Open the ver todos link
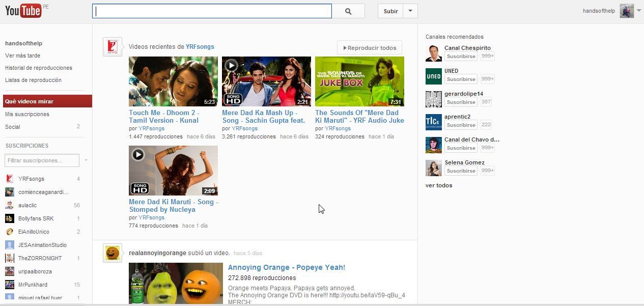The image size is (644, 306). pyautogui.click(x=439, y=185)
